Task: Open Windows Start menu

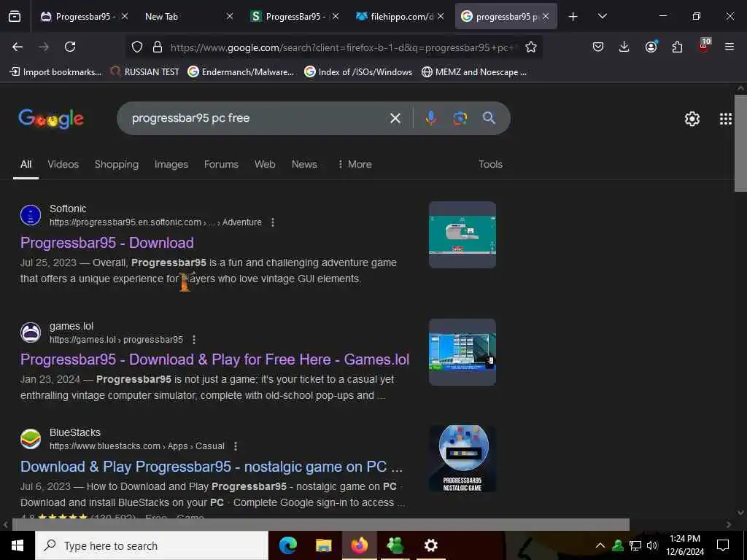Action: pyautogui.click(x=18, y=545)
